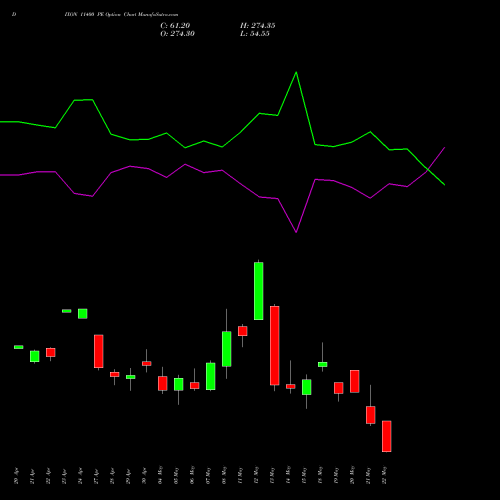Click the PE Option Chart title text
The height and width of the screenshot is (500, 500).
click(121, 15)
